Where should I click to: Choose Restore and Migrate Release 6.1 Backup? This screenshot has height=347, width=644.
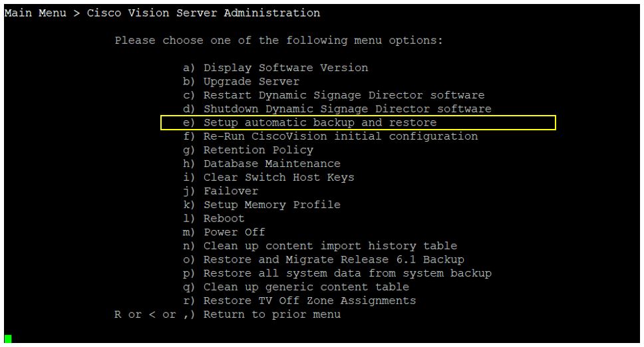click(333, 259)
